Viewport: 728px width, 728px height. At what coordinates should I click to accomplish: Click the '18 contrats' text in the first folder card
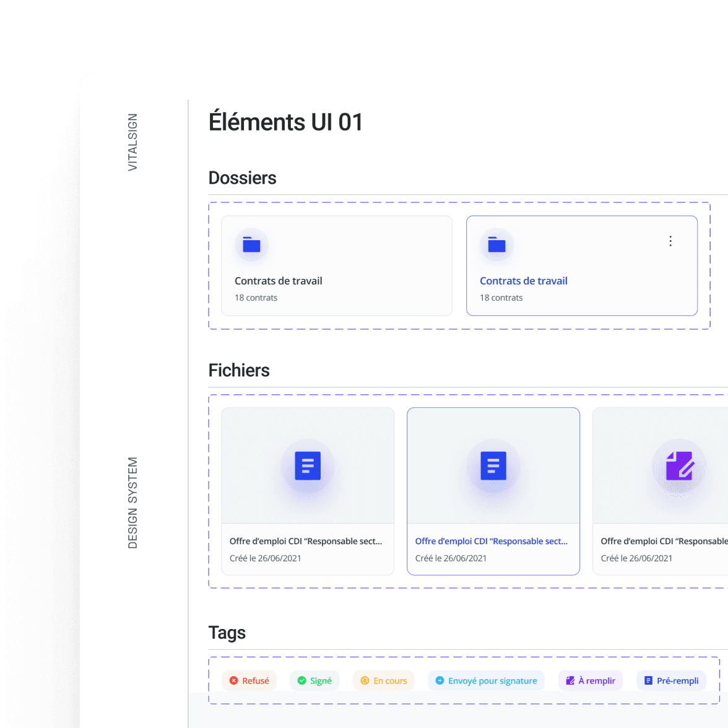pos(256,298)
